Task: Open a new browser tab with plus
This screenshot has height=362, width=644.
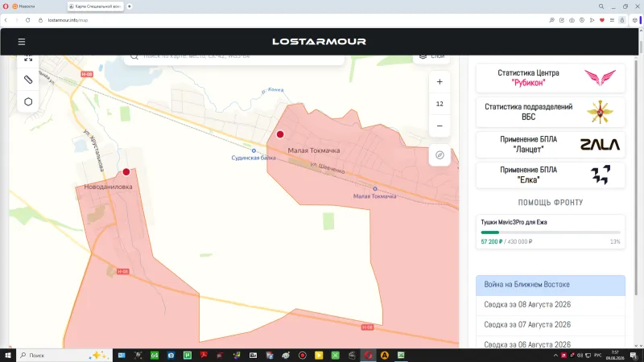Action: pos(130,6)
